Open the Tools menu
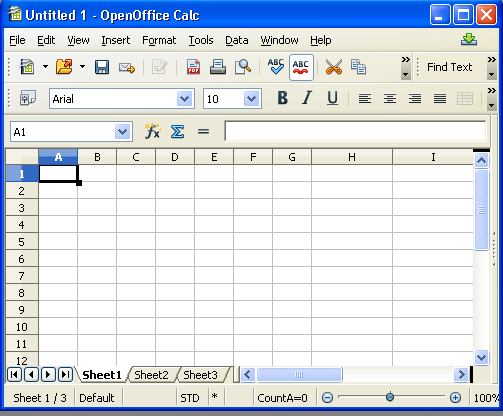 click(201, 40)
